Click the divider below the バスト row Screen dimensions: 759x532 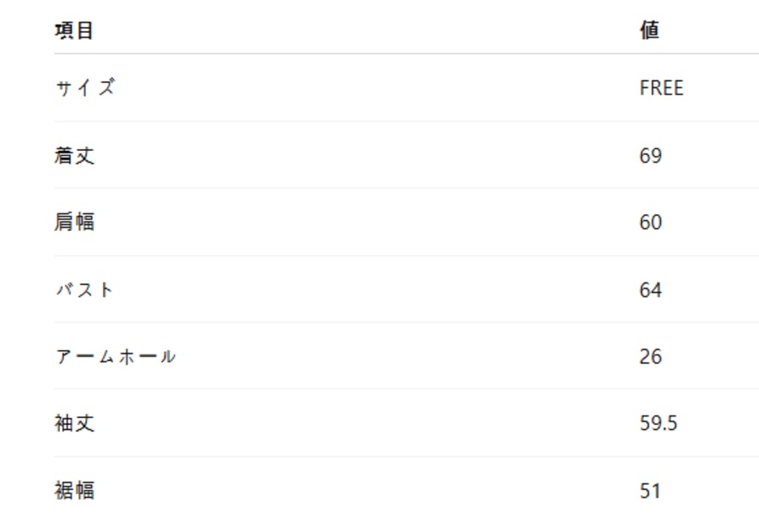coord(405,322)
